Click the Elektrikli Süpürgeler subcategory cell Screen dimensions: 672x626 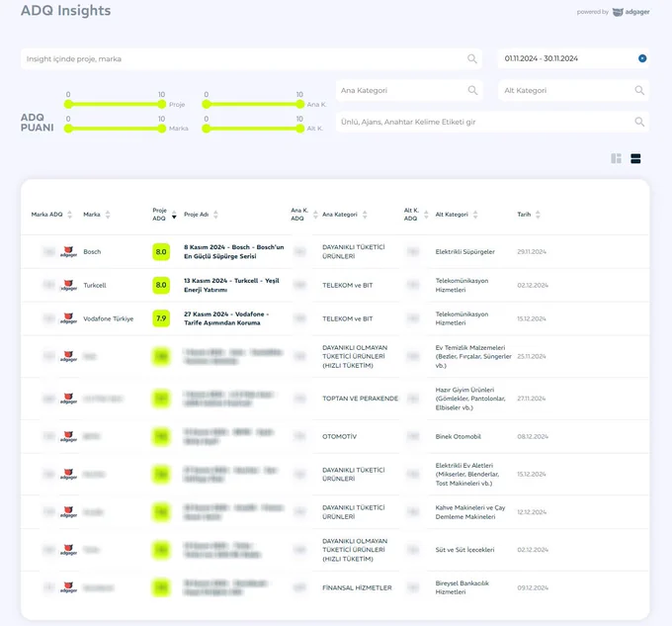pos(465,252)
